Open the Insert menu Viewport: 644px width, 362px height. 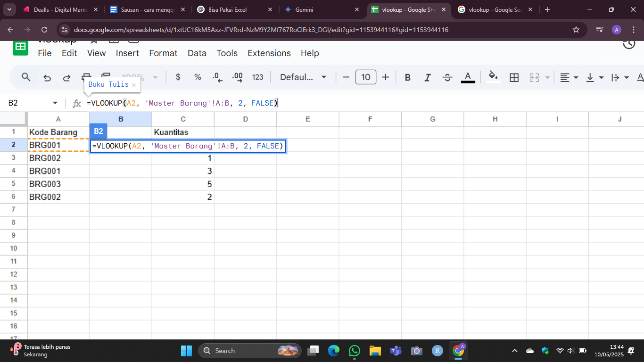(127, 53)
